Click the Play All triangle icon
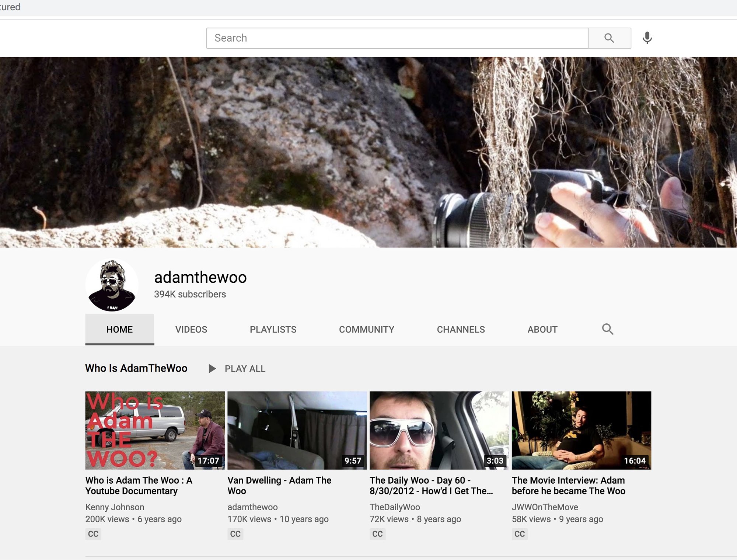The height and width of the screenshot is (560, 737). pos(212,368)
